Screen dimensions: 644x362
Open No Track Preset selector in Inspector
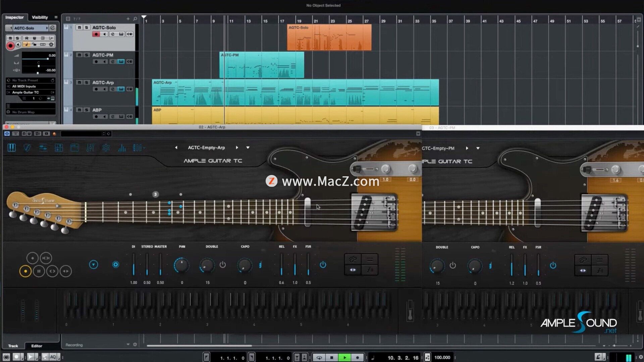coord(30,80)
